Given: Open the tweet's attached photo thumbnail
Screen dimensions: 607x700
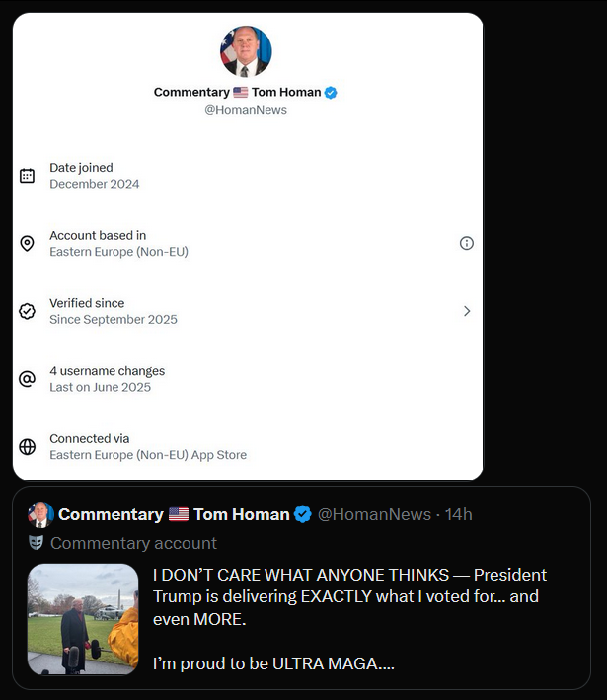Looking at the screenshot, I should pos(83,619).
